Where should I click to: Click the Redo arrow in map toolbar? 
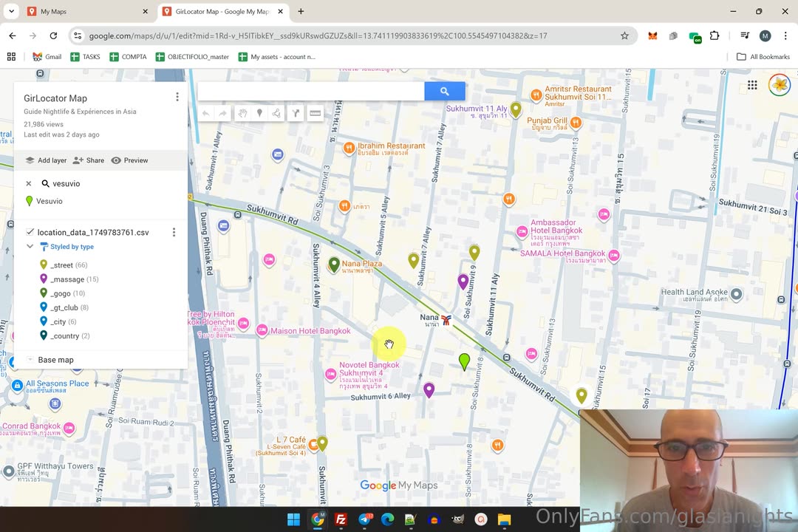coord(222,114)
